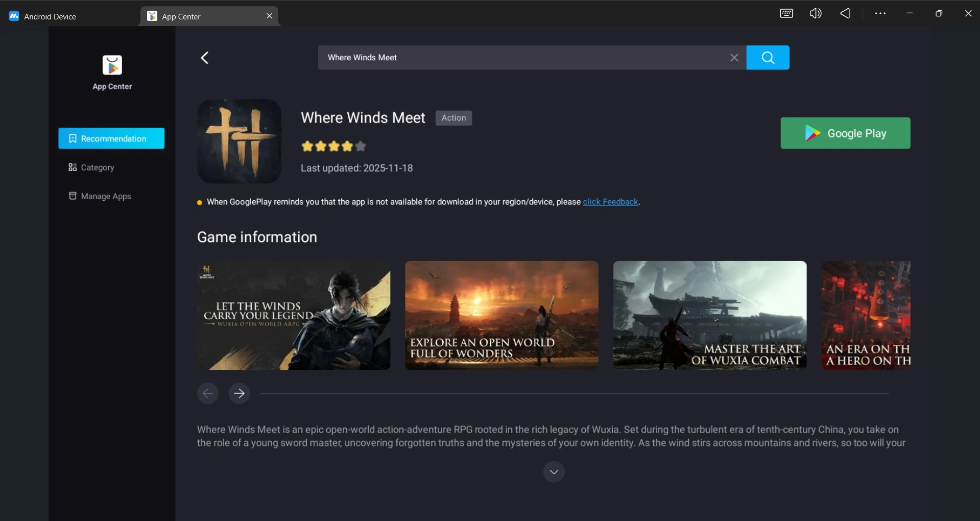The width and height of the screenshot is (980, 521).
Task: Click the back arrow icon
Action: click(205, 58)
